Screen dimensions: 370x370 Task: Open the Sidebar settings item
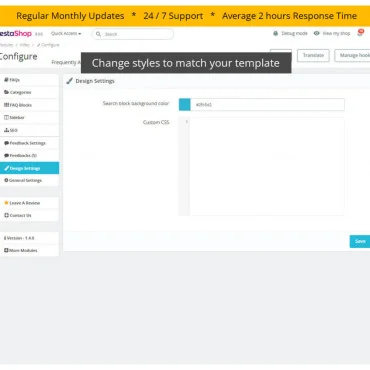pos(29,117)
